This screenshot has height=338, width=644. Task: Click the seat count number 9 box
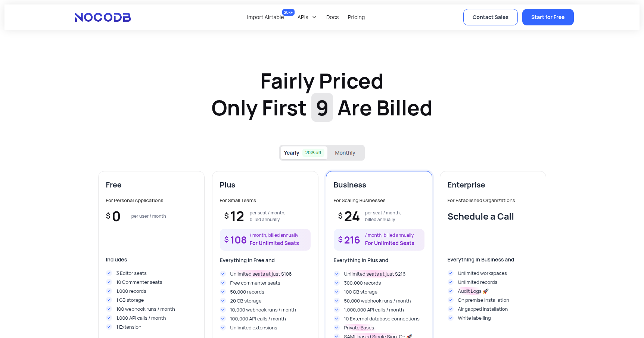tap(322, 108)
